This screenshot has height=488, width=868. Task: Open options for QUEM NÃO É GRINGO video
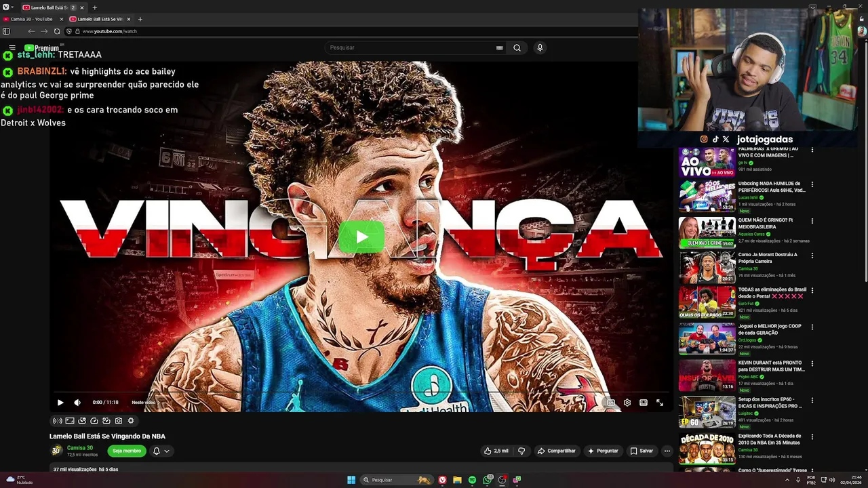[812, 221]
